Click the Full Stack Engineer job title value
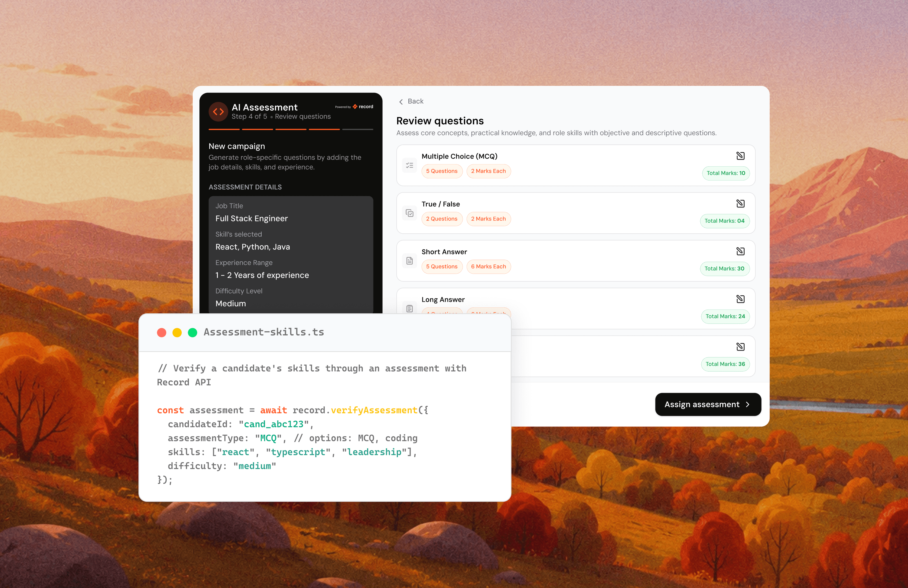This screenshot has height=588, width=908. point(251,219)
